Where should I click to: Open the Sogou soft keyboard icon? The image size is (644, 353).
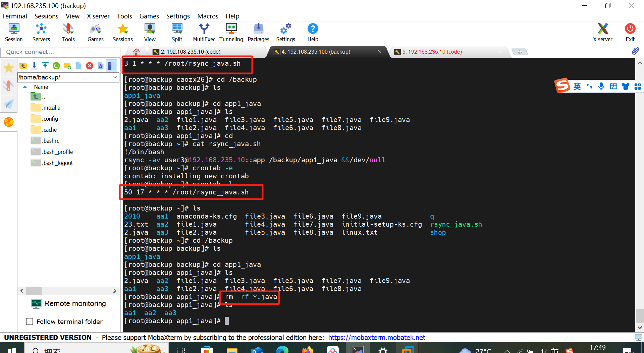(x=613, y=86)
